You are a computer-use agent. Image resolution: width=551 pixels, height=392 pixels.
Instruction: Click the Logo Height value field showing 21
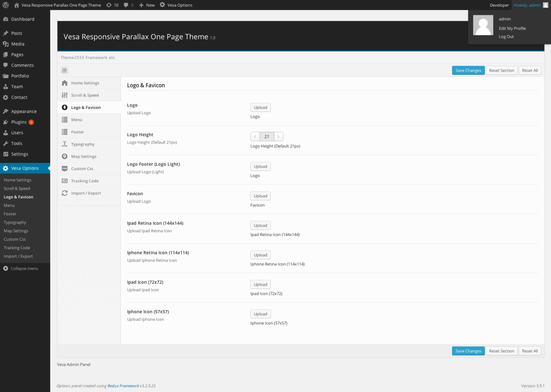coord(267,137)
